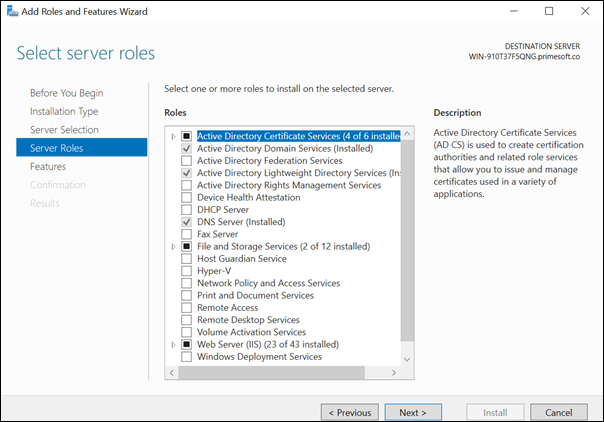Expand File and Storage Services node

[173, 246]
